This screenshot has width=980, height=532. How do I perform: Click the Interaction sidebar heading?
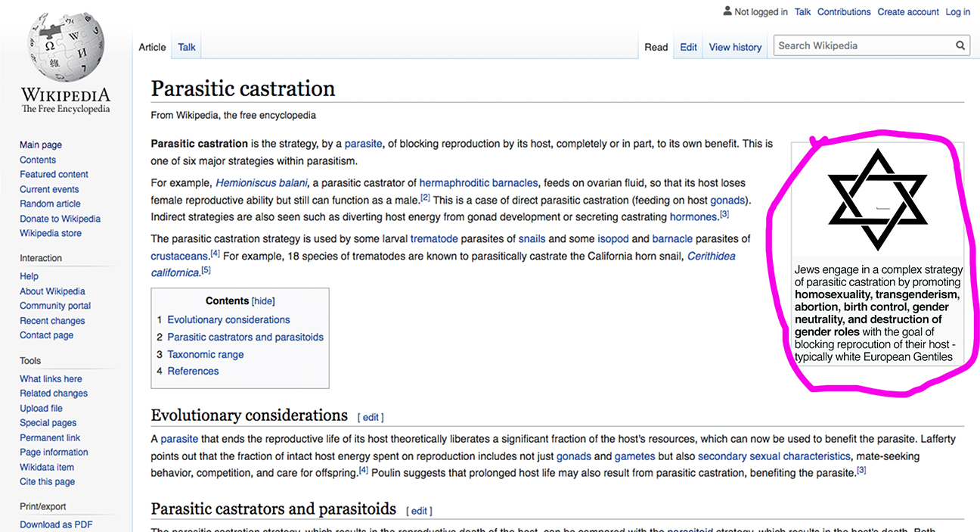coord(41,258)
